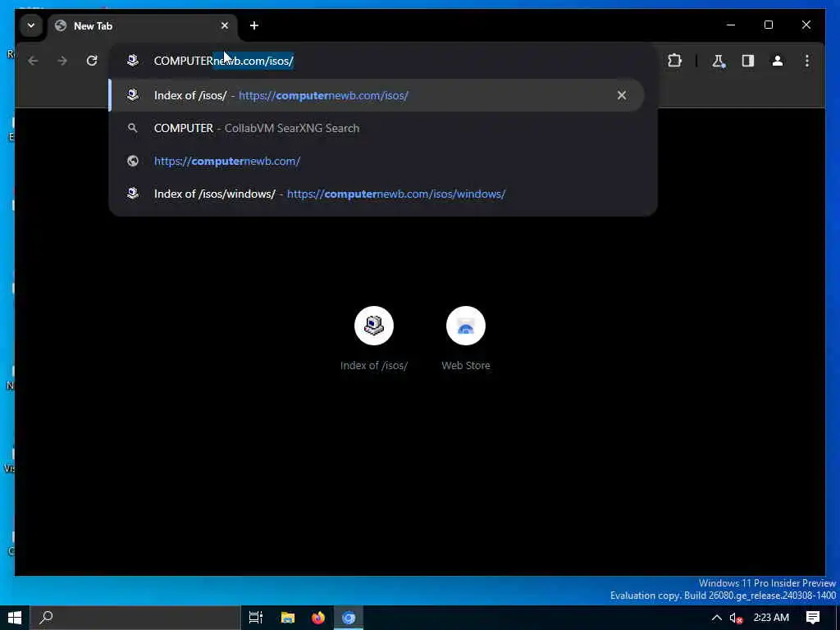840x630 pixels.
Task: Select the New Tab tab
Action: coord(143,25)
